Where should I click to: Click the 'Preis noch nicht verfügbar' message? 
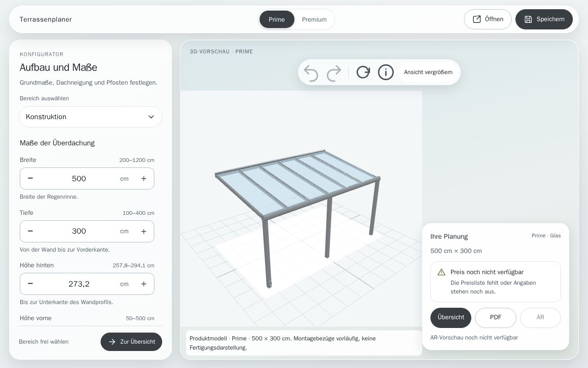tap(487, 272)
